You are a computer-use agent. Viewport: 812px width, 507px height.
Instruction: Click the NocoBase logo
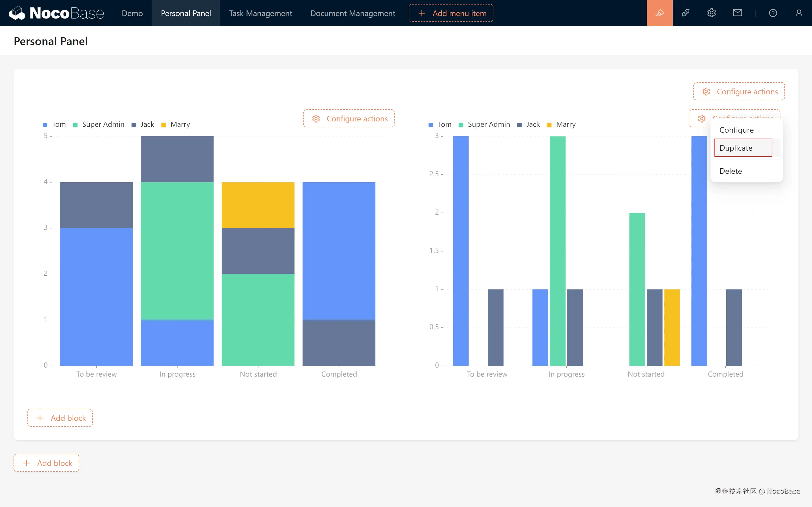point(56,13)
